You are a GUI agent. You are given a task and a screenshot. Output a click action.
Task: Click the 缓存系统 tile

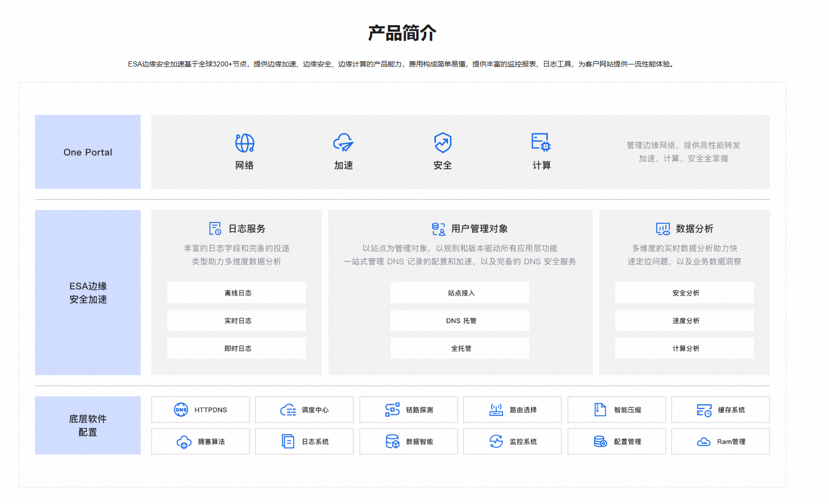(x=720, y=410)
